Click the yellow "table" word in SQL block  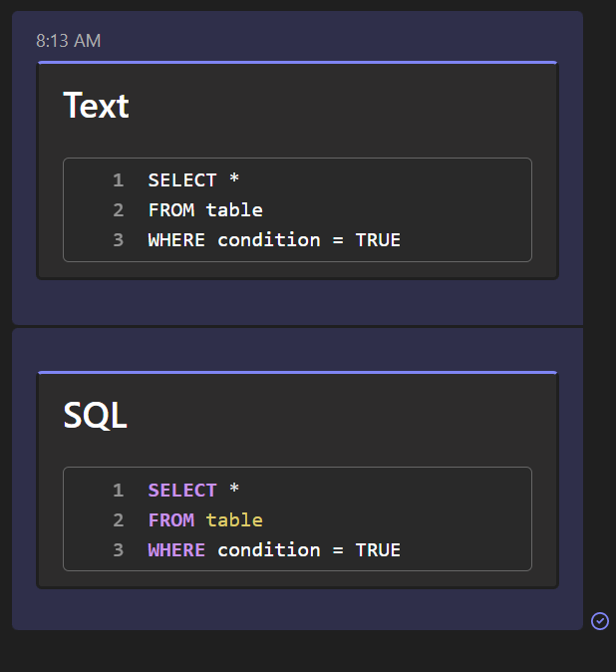[234, 520]
